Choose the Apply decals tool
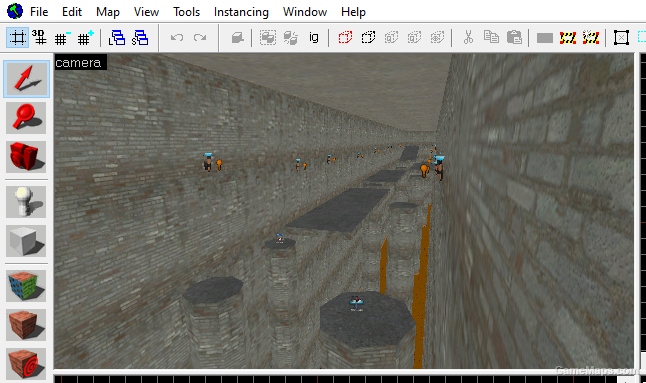646x383 pixels. point(26,364)
